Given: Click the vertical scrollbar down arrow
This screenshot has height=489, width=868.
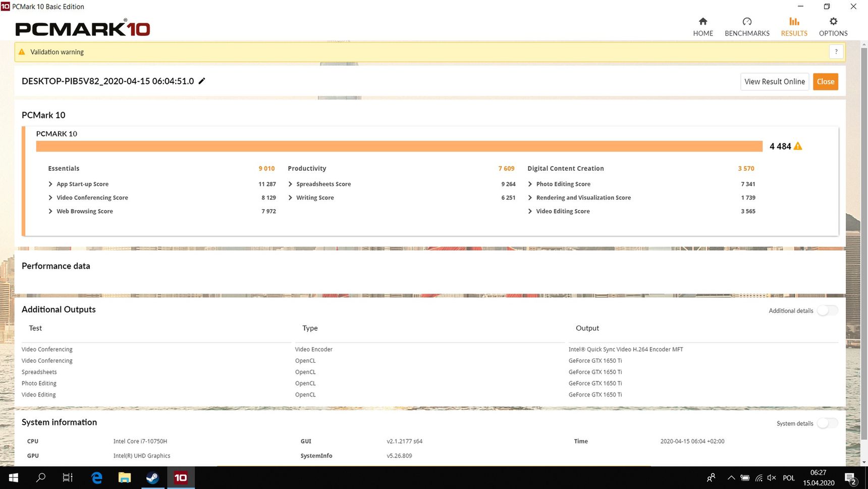Looking at the screenshot, I should point(864,462).
